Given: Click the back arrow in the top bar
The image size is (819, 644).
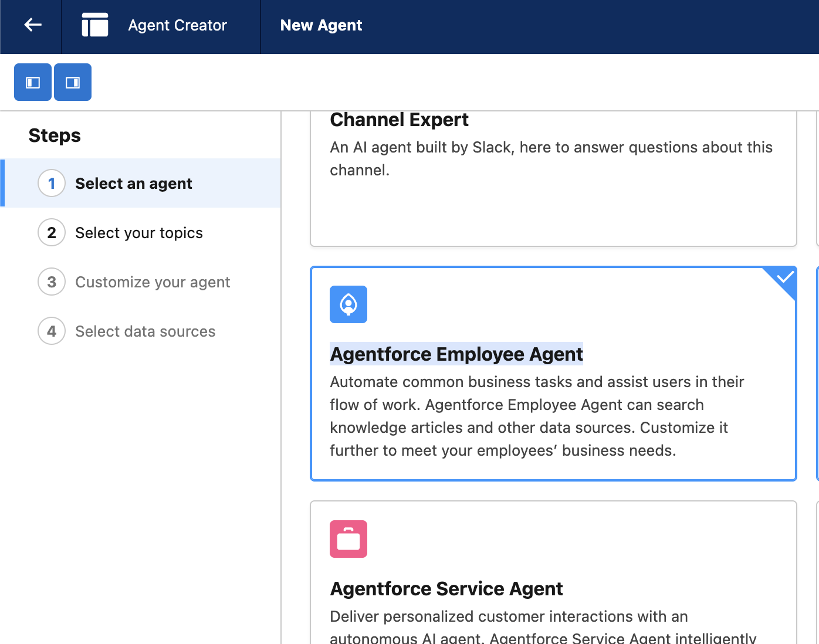Looking at the screenshot, I should point(32,25).
